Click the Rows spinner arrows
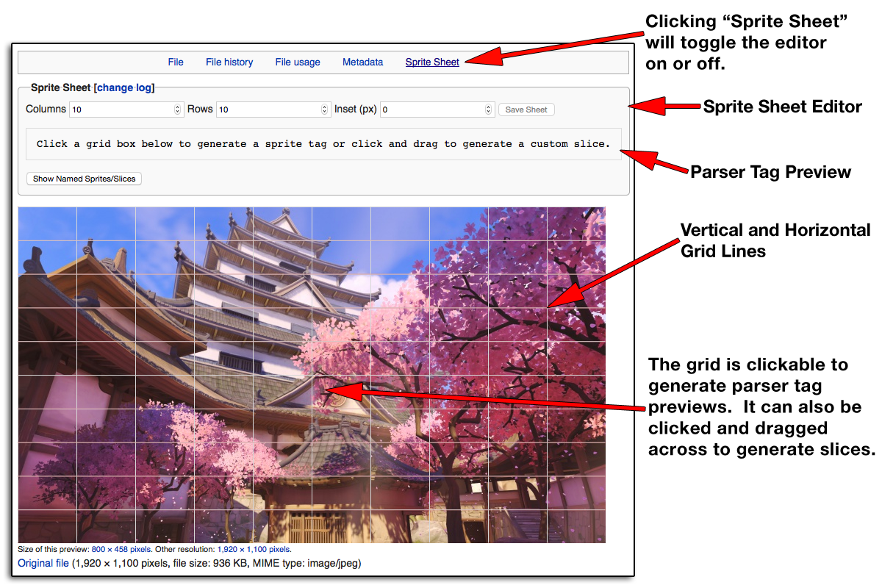The height and width of the screenshot is (588, 882). click(325, 110)
